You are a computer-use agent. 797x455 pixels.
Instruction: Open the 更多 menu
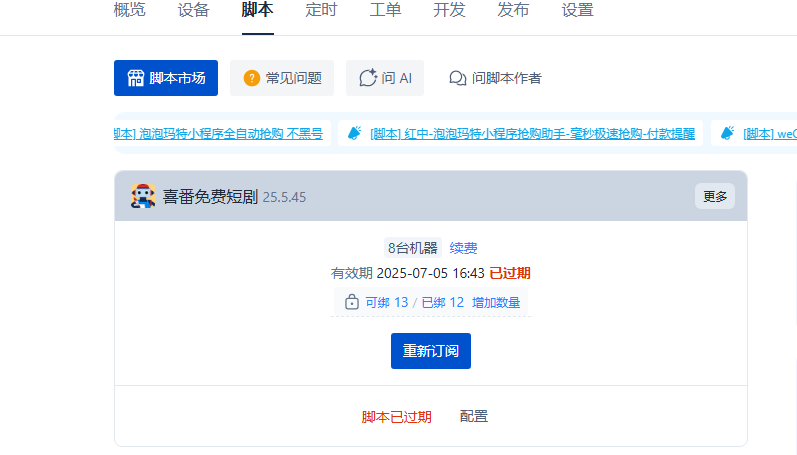point(715,196)
